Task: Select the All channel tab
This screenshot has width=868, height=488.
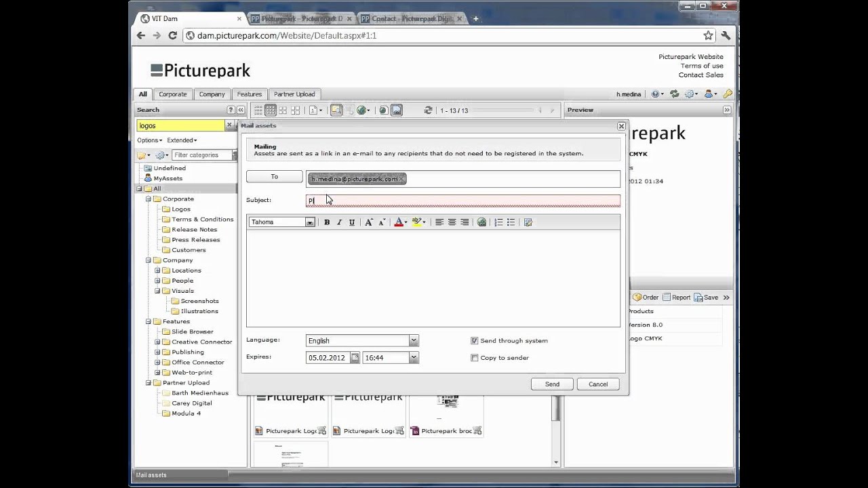Action: point(142,94)
